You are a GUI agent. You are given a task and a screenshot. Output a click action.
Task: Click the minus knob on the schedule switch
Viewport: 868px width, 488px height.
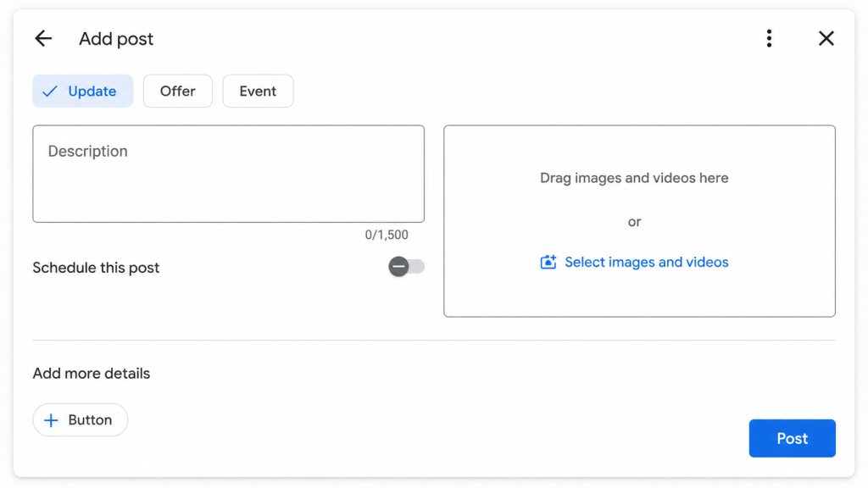(x=398, y=267)
